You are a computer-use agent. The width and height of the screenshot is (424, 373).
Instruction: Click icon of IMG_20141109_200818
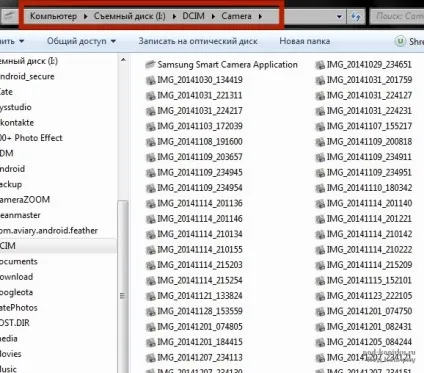(x=320, y=142)
